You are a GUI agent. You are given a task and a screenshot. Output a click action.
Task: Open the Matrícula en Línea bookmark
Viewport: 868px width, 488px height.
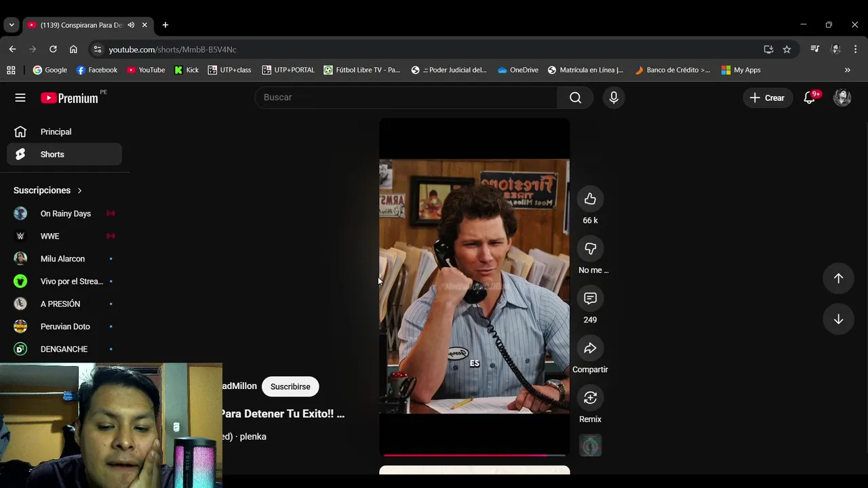click(586, 70)
